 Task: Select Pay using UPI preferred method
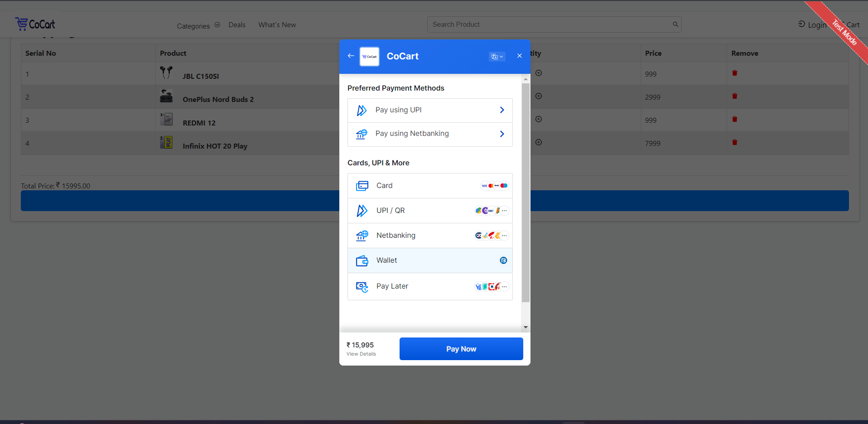tap(430, 110)
